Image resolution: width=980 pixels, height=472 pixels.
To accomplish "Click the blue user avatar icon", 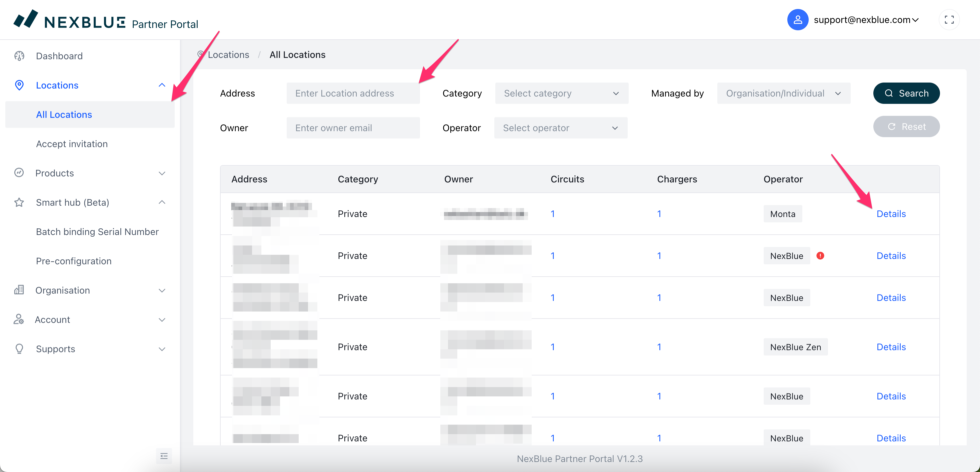I will point(797,20).
